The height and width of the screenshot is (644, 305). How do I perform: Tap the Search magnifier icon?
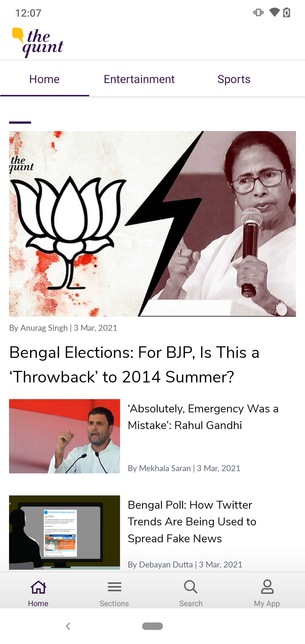191,587
